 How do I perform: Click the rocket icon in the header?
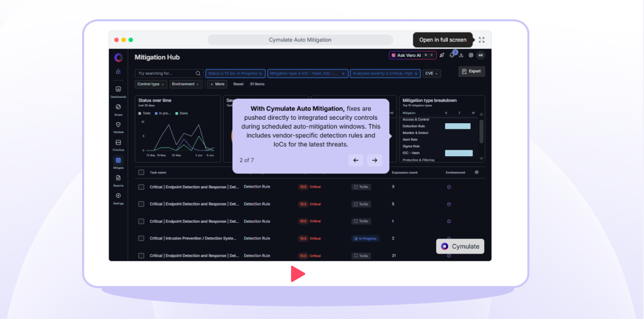[x=442, y=55]
